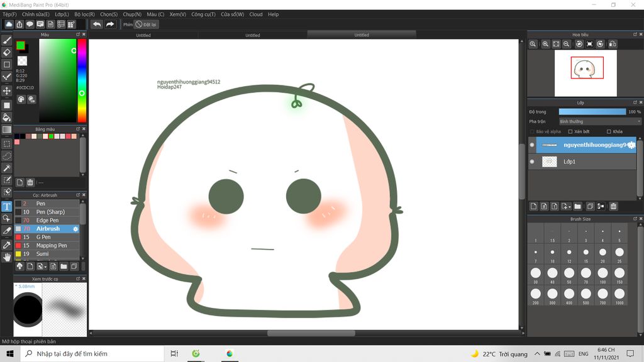Open the add-layer dropdown arrow in layer panel

point(570,207)
